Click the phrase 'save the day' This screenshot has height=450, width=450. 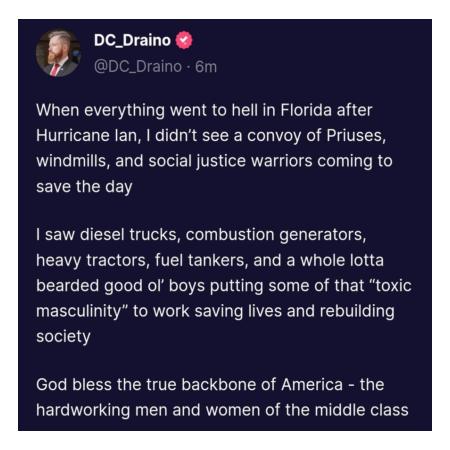coord(84,187)
